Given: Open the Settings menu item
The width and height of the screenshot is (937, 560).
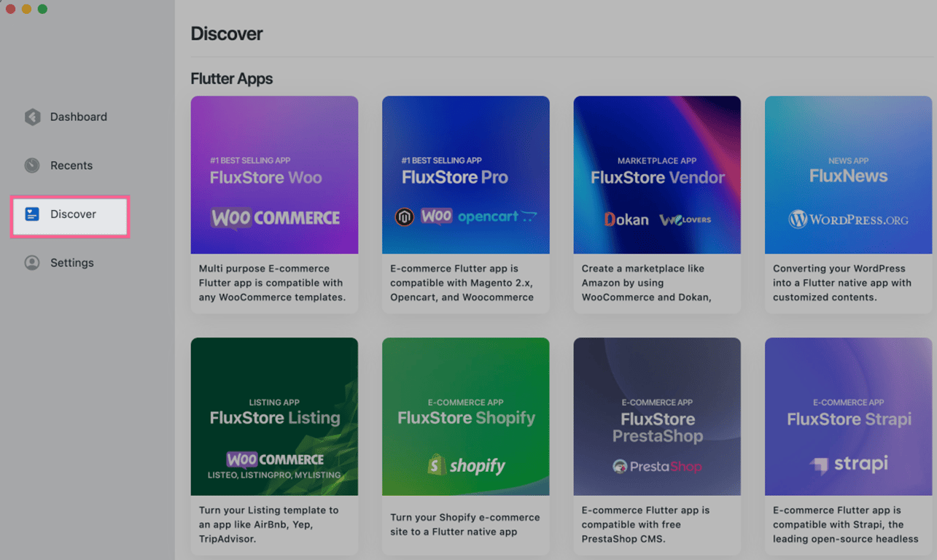Looking at the screenshot, I should click(71, 263).
